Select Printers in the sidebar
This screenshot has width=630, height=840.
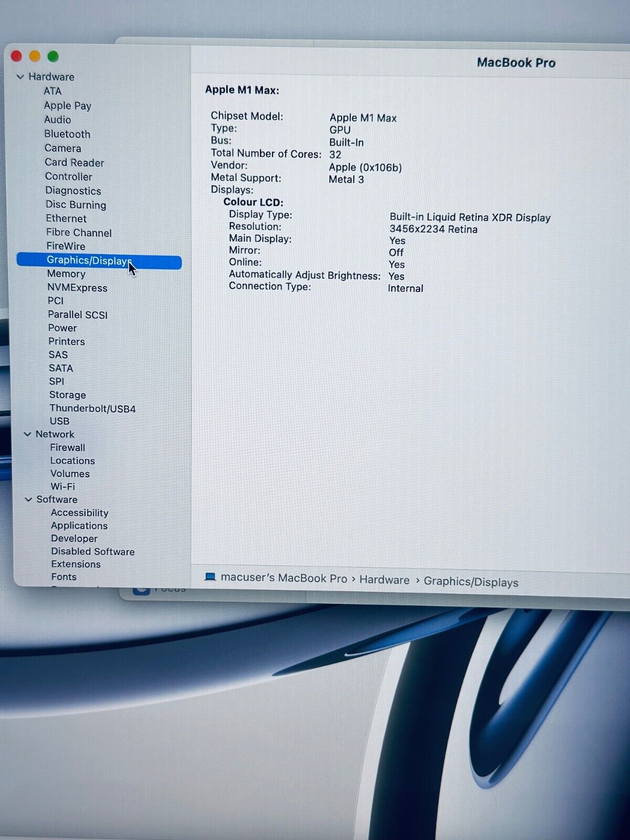pos(67,341)
